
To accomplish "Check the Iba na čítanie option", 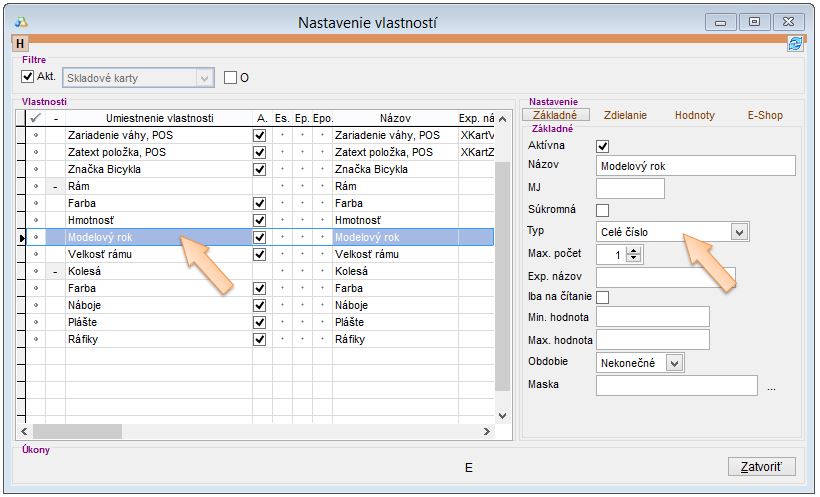I will 602,297.
